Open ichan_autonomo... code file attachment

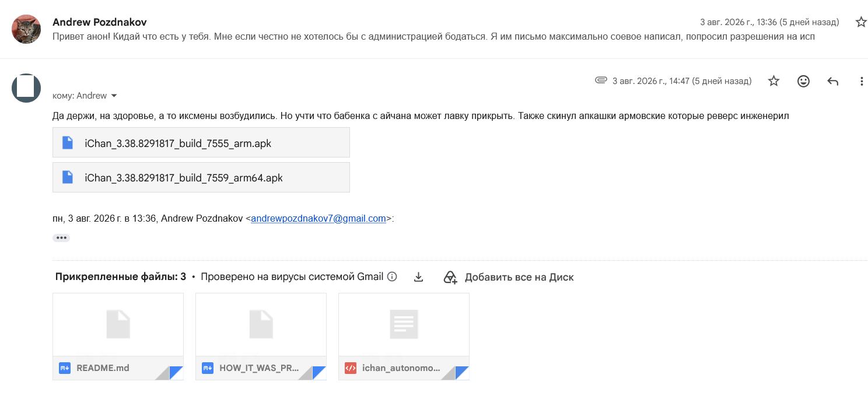[404, 337]
